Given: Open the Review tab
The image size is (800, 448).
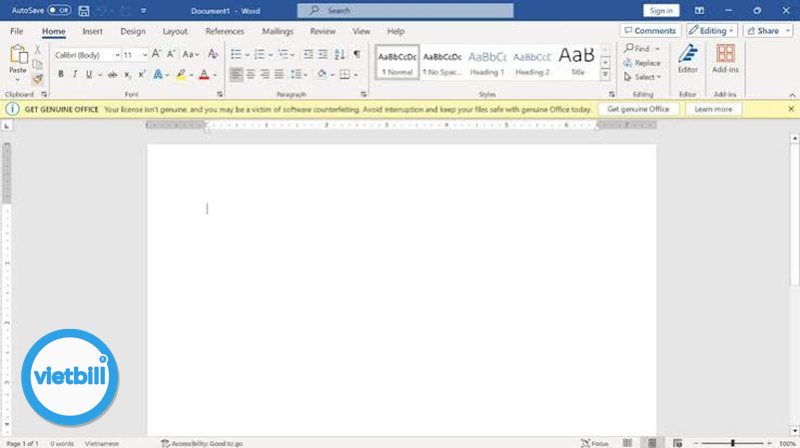Looking at the screenshot, I should pos(322,31).
